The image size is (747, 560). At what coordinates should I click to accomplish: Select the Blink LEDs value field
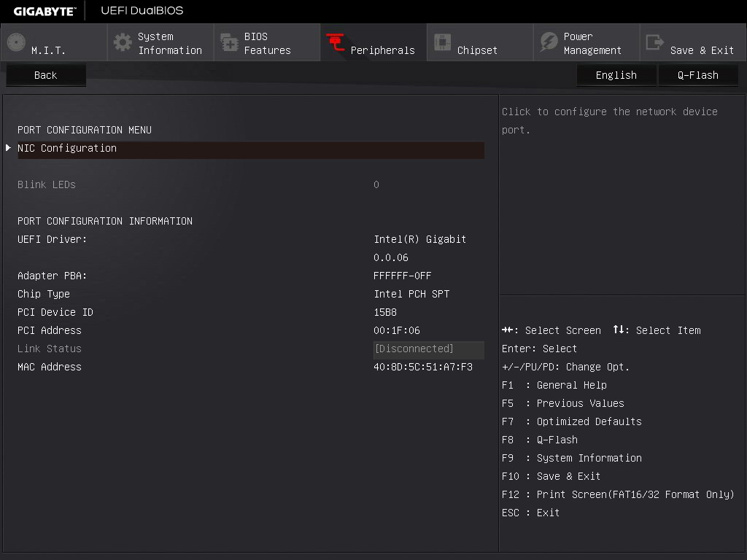click(x=376, y=184)
